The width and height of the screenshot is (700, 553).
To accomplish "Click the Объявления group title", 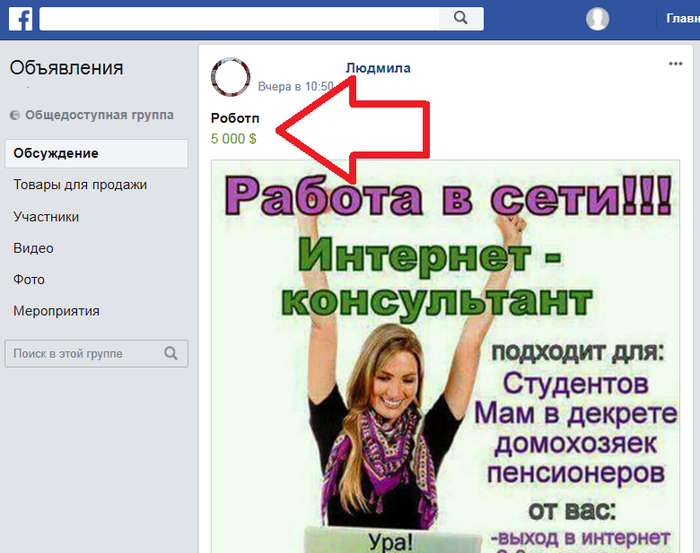I will click(x=66, y=68).
